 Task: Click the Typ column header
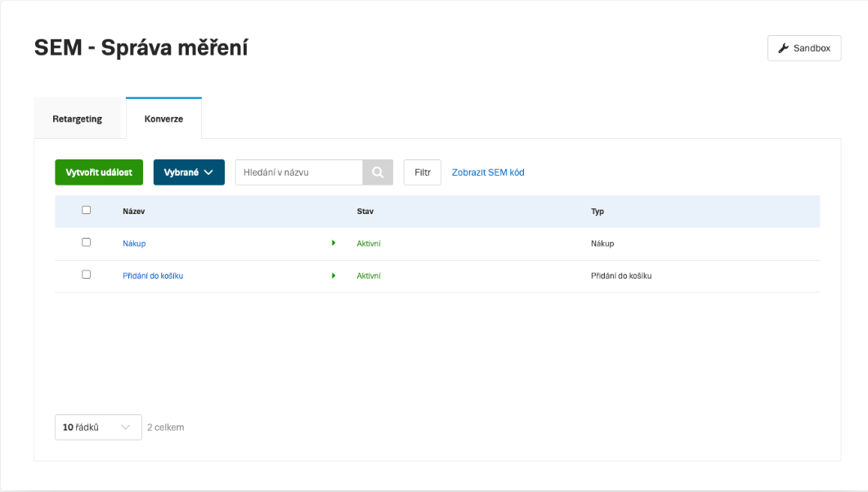coord(597,212)
